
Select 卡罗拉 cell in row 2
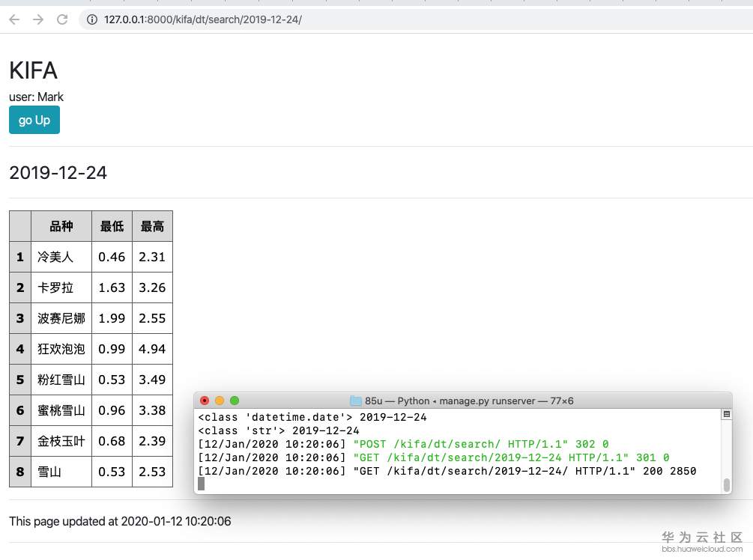point(61,287)
